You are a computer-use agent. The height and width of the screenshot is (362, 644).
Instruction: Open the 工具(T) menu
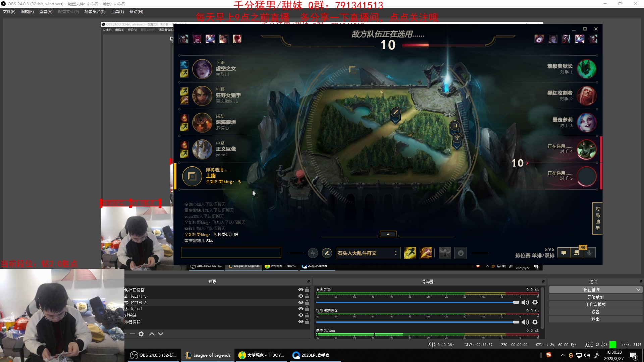point(117,12)
